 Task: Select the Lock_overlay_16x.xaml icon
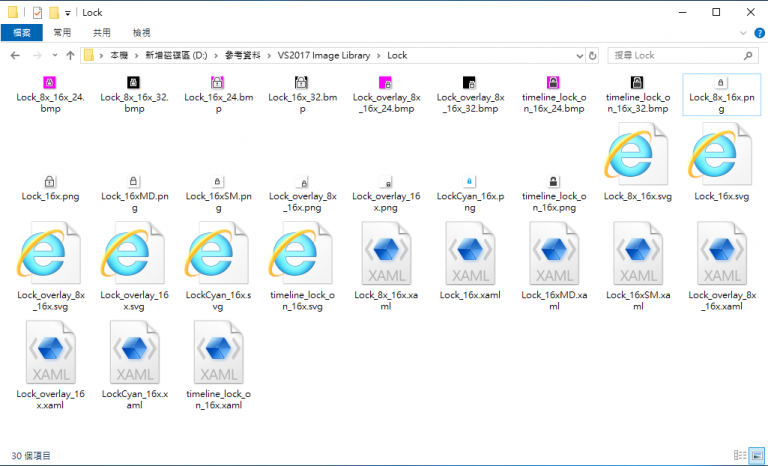(x=50, y=352)
